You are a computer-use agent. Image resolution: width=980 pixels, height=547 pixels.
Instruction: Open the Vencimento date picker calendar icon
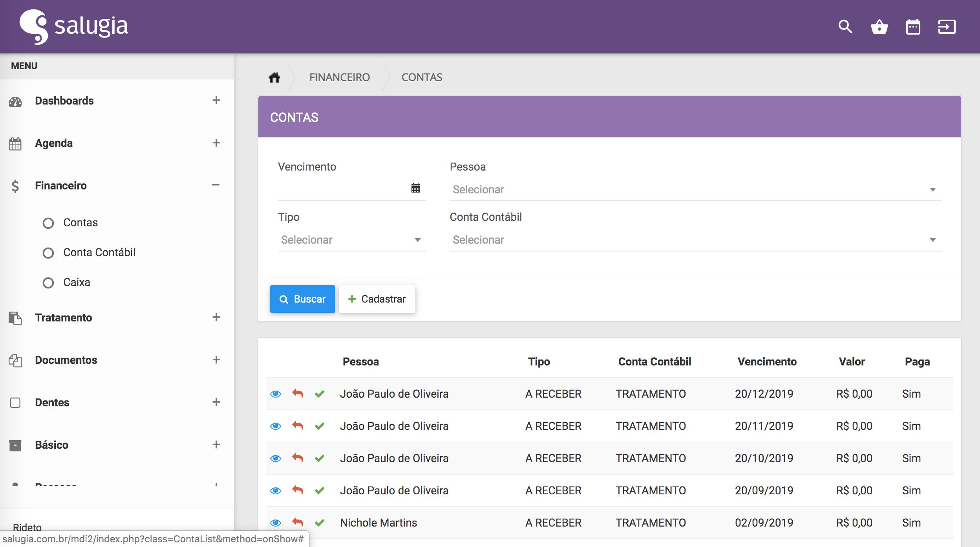pyautogui.click(x=416, y=188)
